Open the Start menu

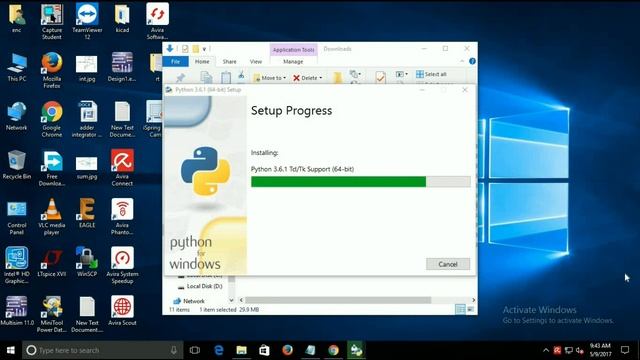click(x=11, y=350)
